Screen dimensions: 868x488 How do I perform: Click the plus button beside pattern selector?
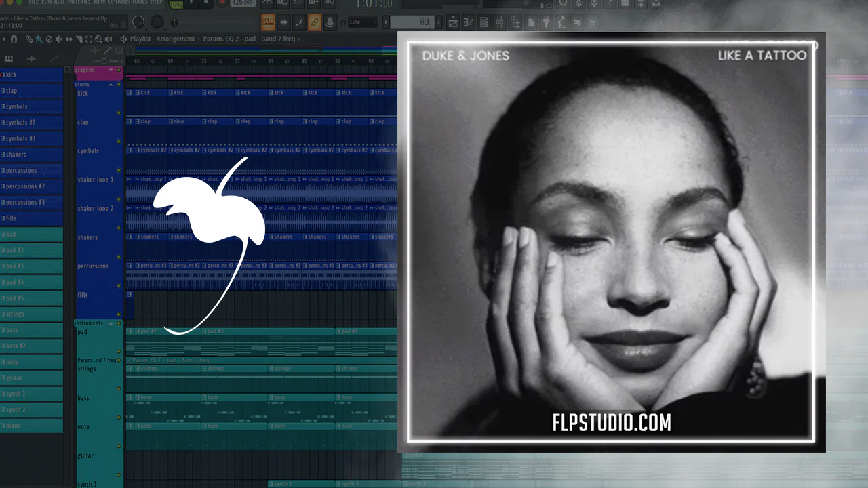(x=439, y=22)
